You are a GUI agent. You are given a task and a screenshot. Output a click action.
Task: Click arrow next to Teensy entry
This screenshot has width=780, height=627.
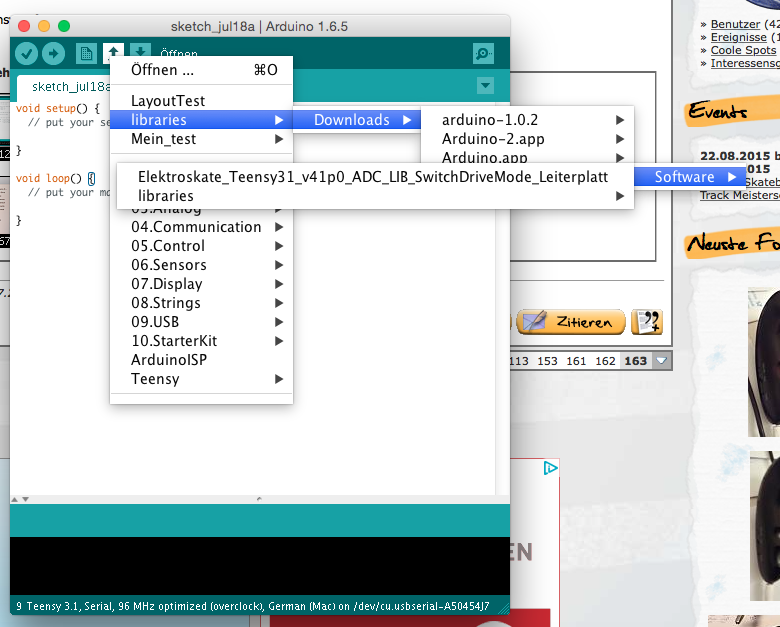click(279, 379)
